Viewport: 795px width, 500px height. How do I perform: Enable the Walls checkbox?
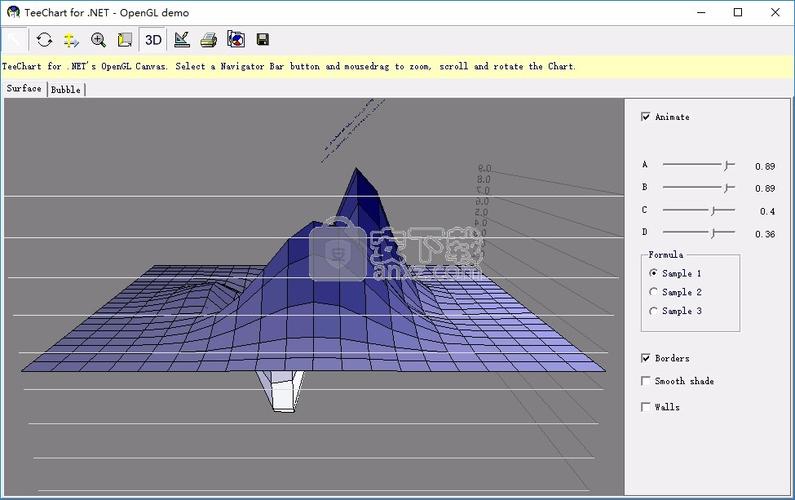[645, 407]
